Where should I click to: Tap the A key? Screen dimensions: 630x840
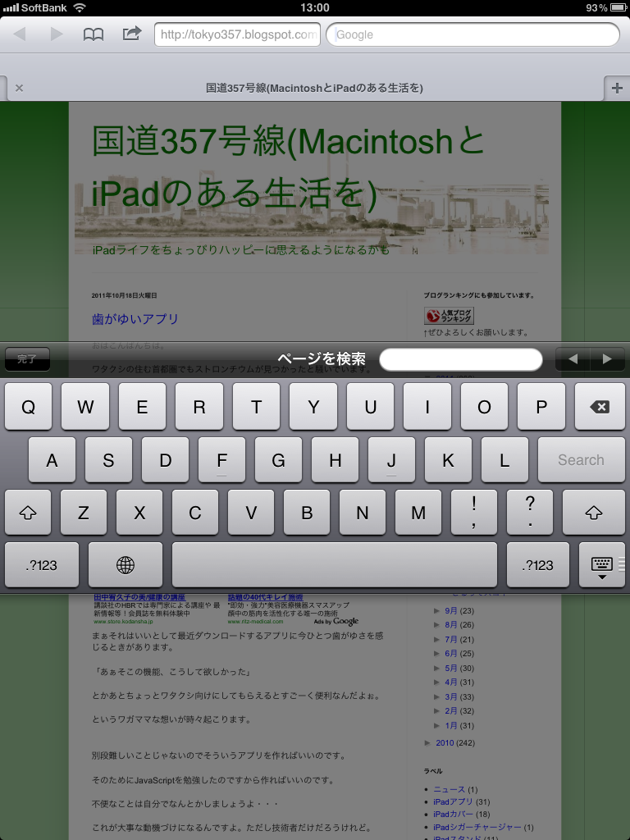pos(52,459)
